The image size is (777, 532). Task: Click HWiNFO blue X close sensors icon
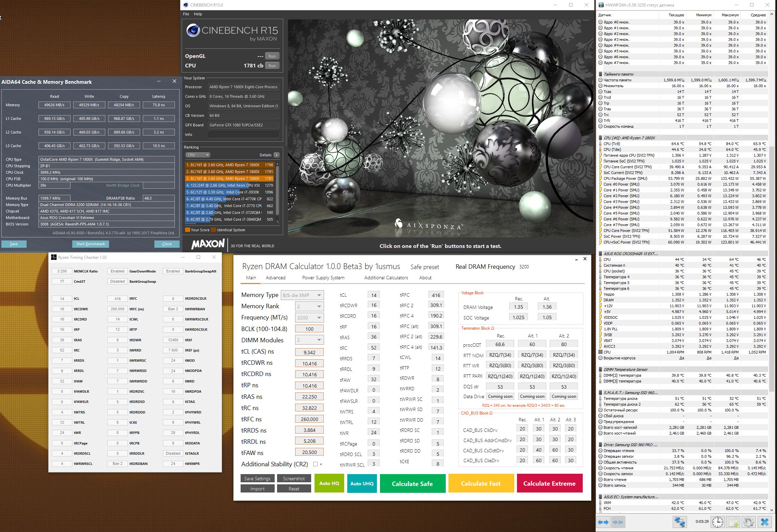pyautogui.click(x=765, y=522)
